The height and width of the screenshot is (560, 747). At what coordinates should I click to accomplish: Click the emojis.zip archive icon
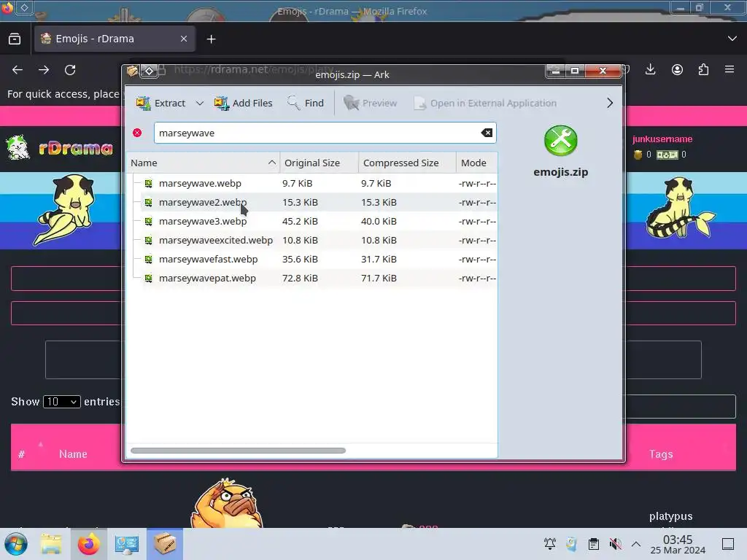click(561, 141)
